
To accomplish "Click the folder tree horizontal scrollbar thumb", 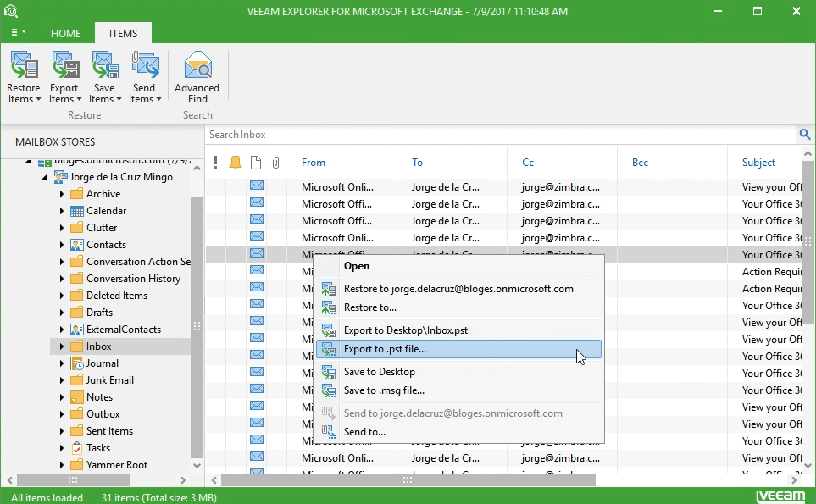I will click(73, 479).
